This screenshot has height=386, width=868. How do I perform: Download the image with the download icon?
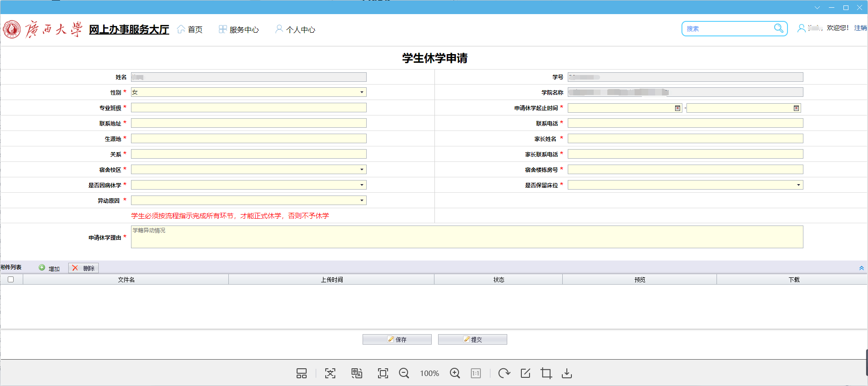[x=566, y=373]
